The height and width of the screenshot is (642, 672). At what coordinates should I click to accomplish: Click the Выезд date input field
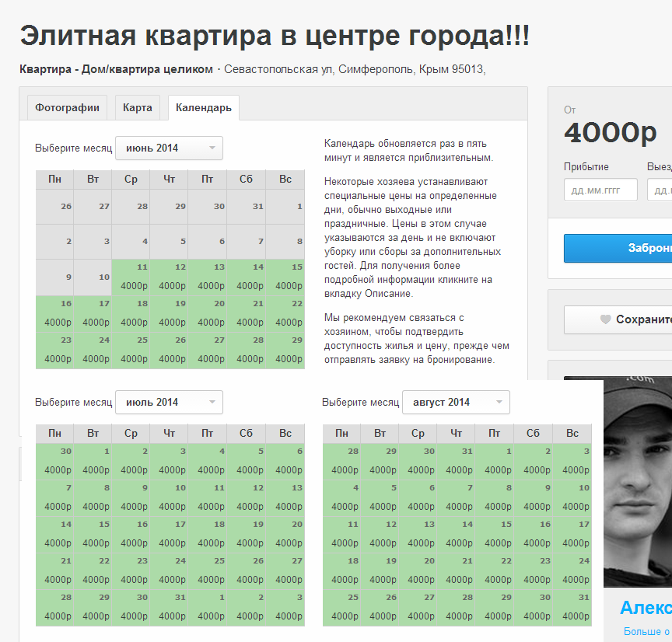coord(660,190)
